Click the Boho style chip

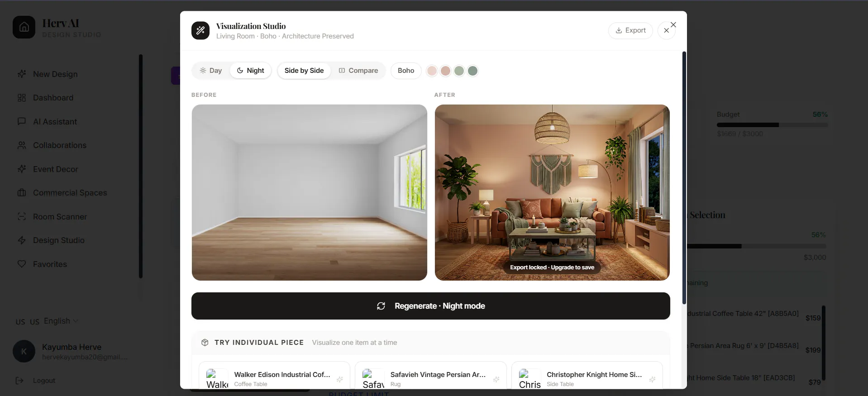(x=406, y=71)
